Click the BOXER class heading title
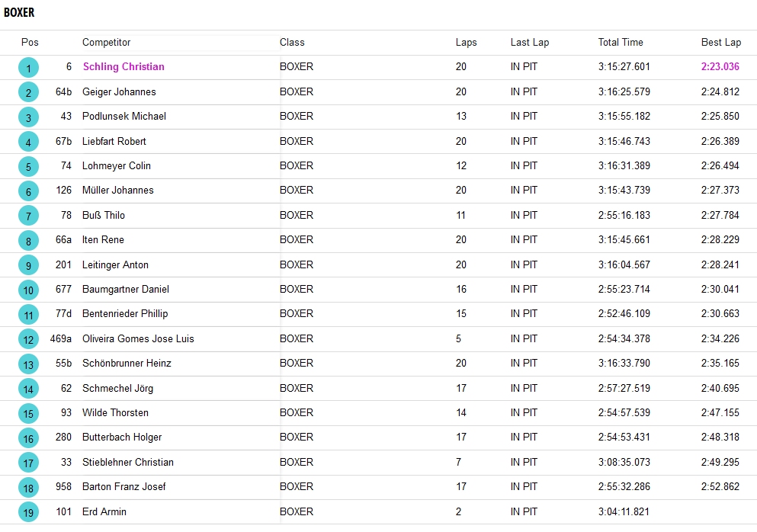Image resolution: width=757 pixels, height=532 pixels. click(19, 13)
